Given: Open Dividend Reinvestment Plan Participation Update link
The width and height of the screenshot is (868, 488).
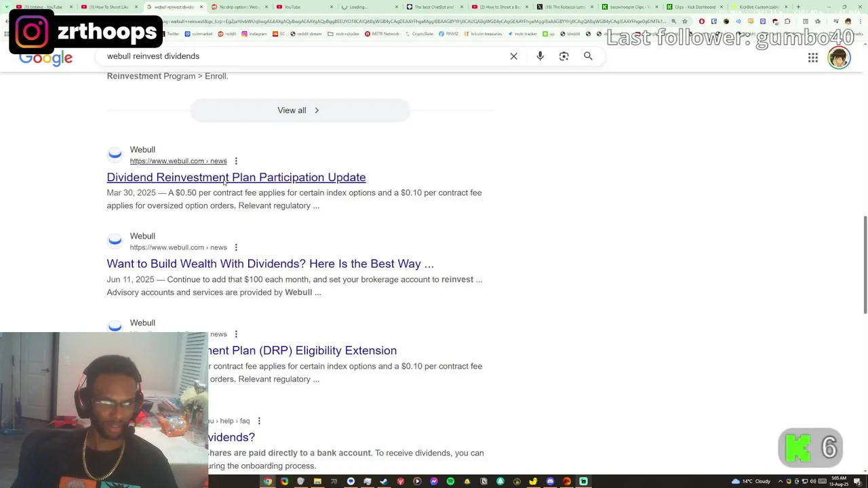Looking at the screenshot, I should click(236, 178).
